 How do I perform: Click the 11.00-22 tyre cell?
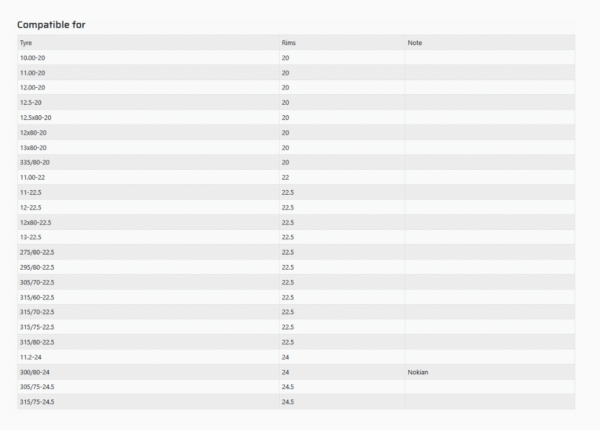(x=33, y=177)
